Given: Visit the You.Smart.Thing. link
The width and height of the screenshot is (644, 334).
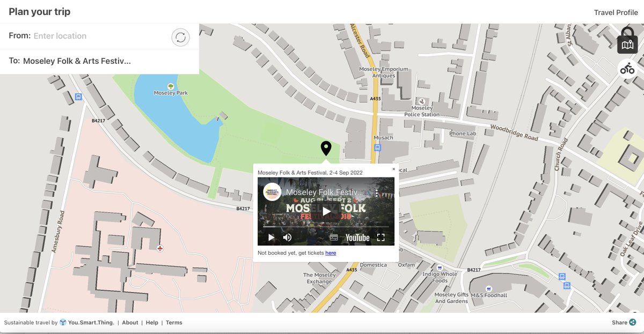Looking at the screenshot, I should (x=91, y=323).
